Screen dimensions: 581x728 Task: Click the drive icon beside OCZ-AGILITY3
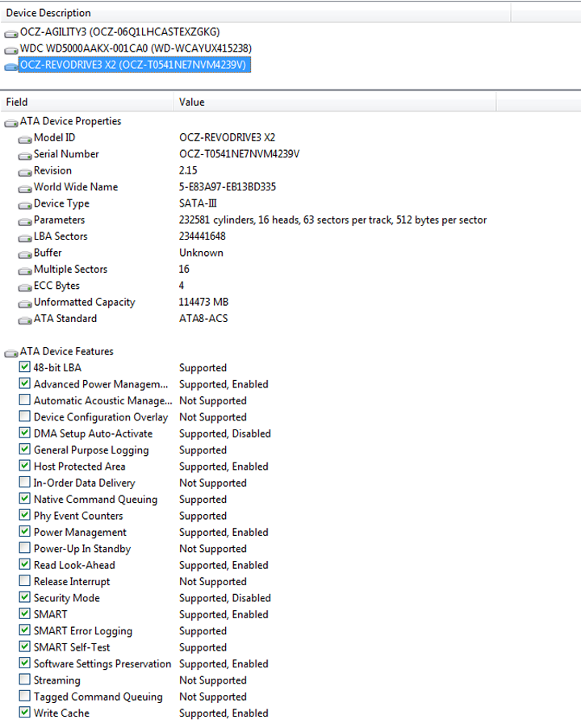11,33
